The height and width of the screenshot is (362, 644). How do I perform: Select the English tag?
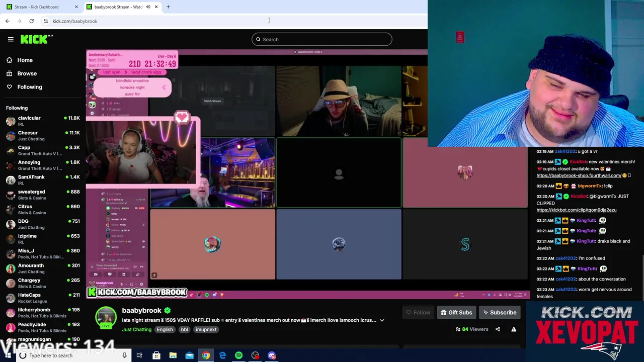(165, 329)
